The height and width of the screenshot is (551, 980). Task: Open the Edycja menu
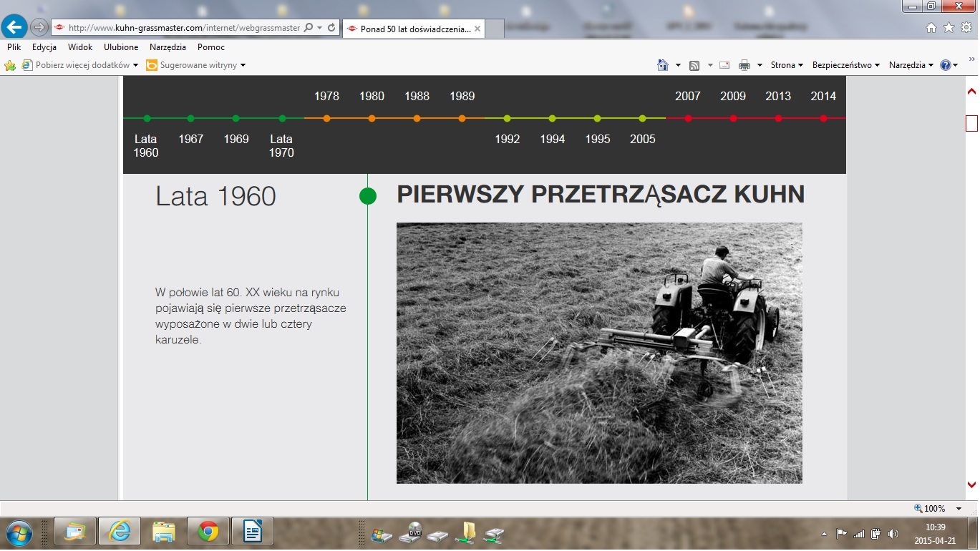tap(44, 47)
